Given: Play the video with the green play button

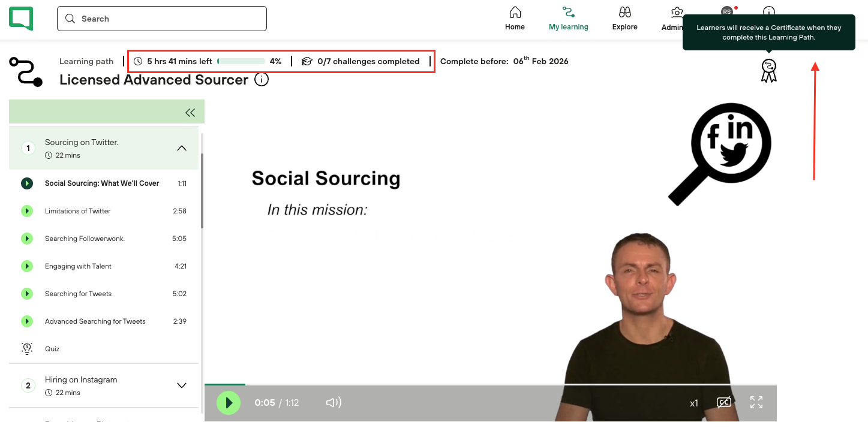Looking at the screenshot, I should (229, 402).
